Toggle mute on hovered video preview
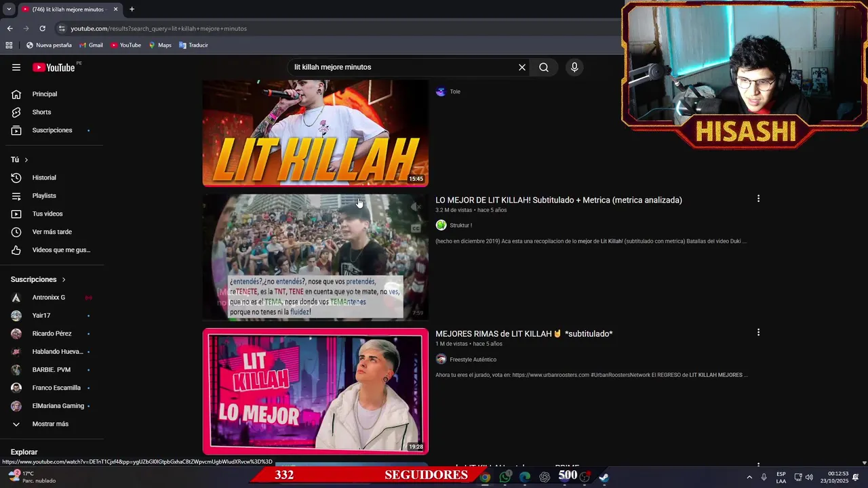 coord(416,207)
